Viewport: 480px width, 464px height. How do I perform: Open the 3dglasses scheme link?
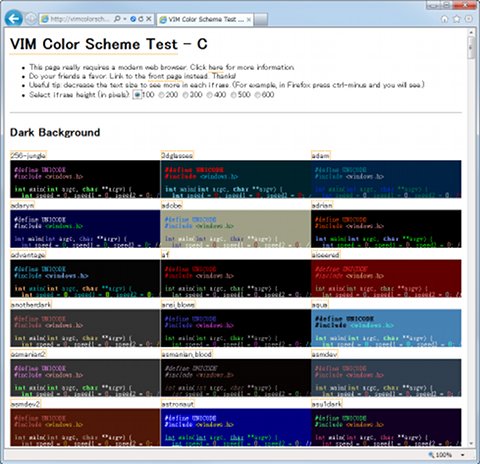click(177, 155)
